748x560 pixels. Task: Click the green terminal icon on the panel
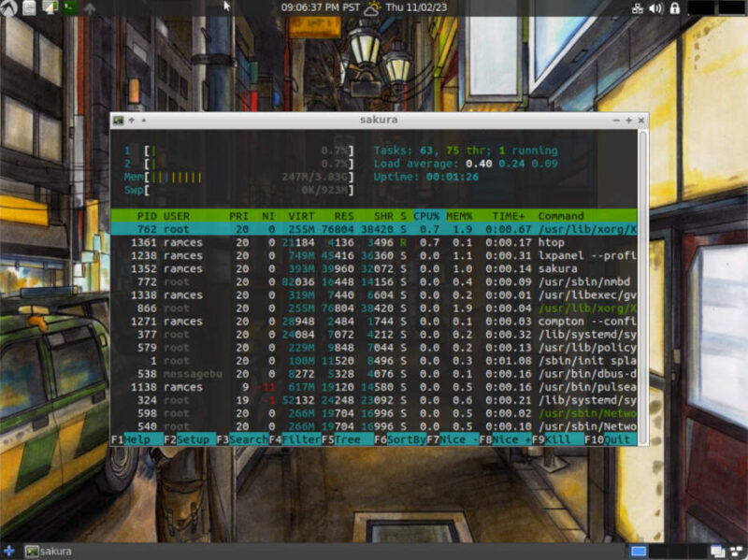pos(70,7)
